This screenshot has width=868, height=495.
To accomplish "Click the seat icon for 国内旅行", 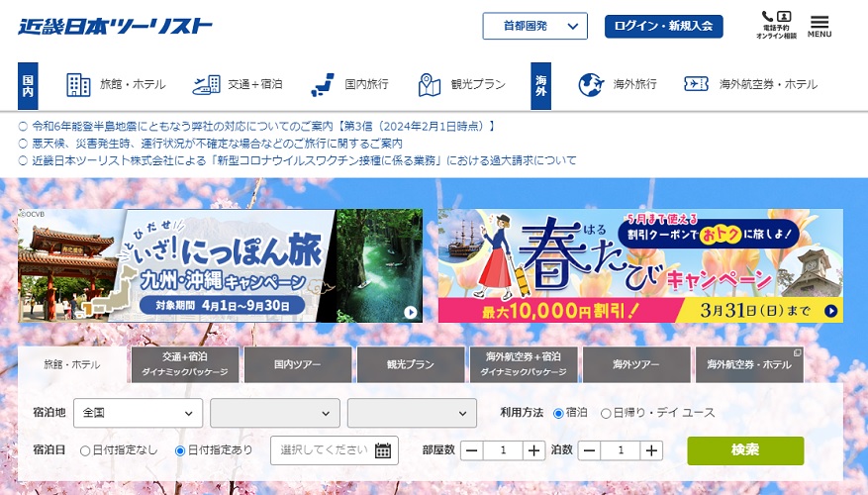I will 323,85.
